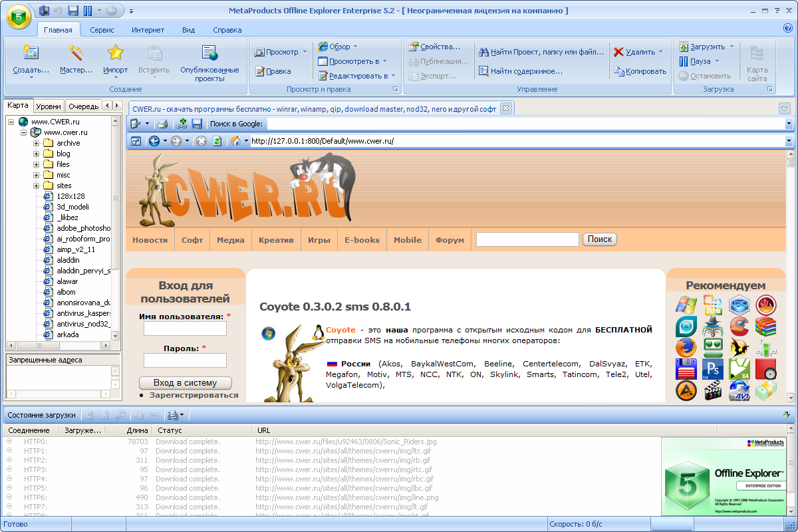Expand the files folder
The image size is (798, 532).
(x=36, y=164)
